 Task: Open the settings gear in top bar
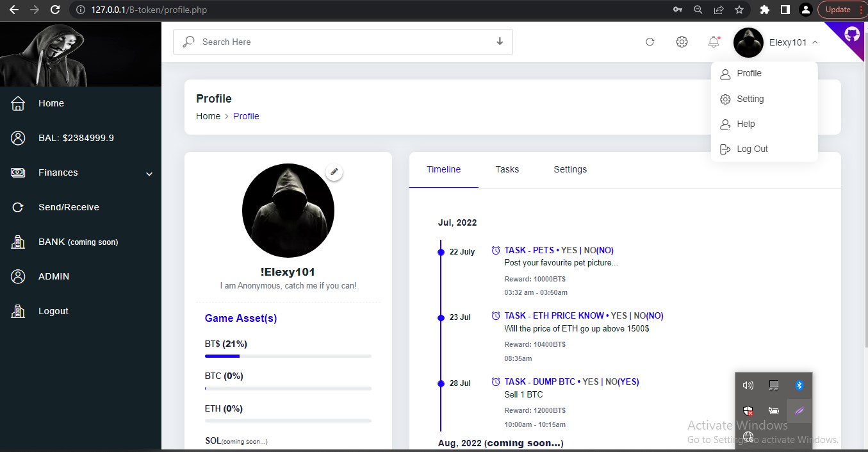coord(682,41)
